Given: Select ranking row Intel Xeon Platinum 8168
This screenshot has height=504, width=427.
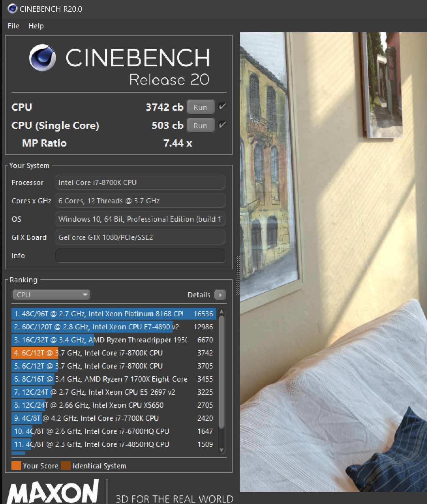Looking at the screenshot, I should (114, 314).
